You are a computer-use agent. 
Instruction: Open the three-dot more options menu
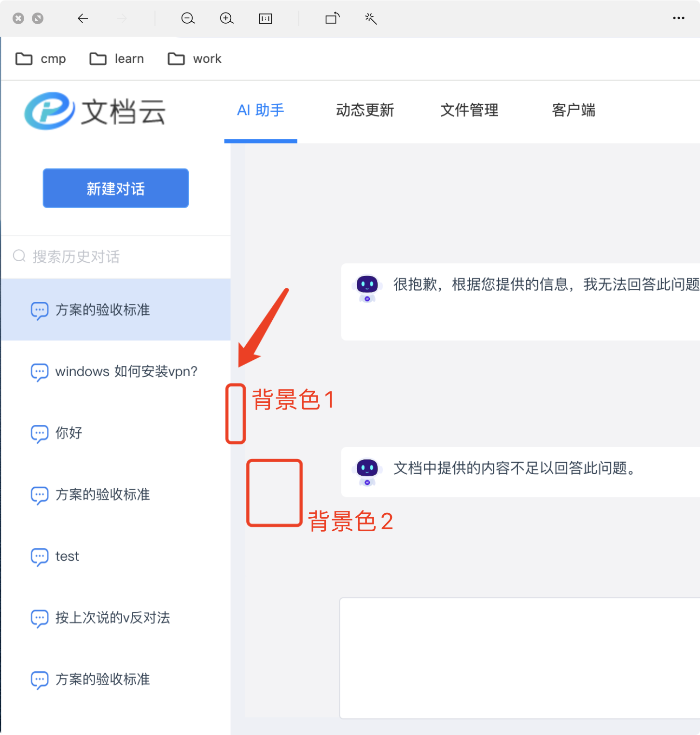point(679,18)
